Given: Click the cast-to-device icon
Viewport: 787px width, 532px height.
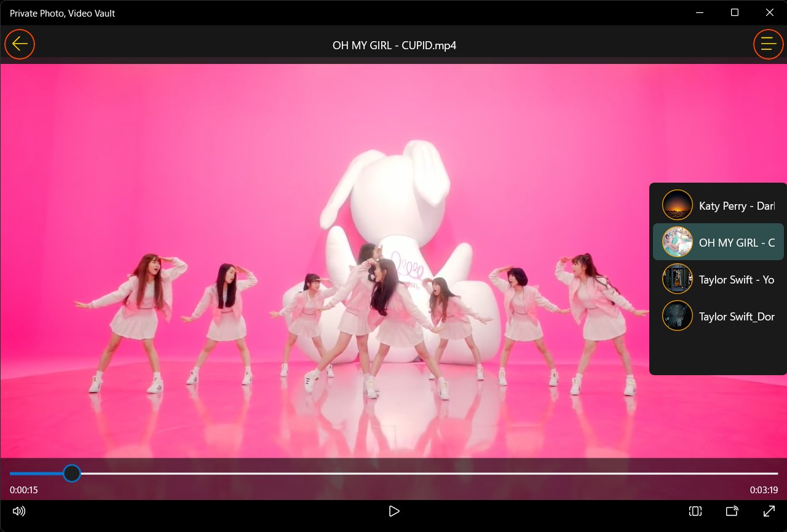Looking at the screenshot, I should pyautogui.click(x=732, y=511).
